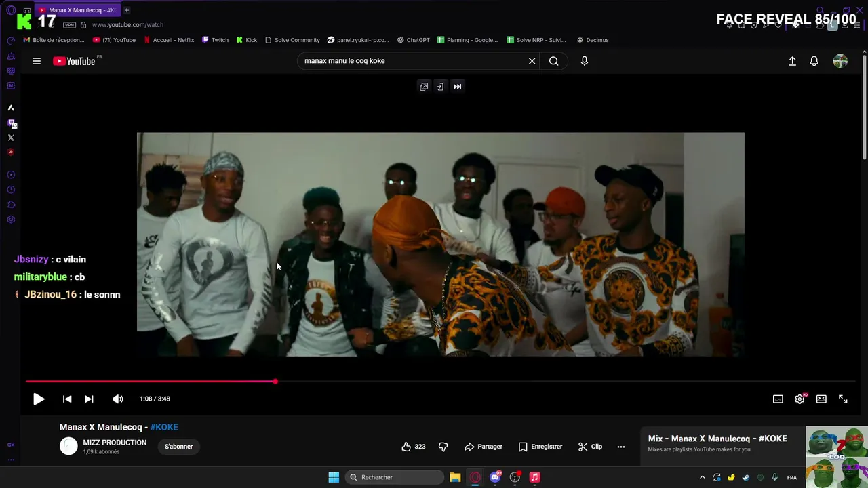
Task: Open the Partager share button
Action: [484, 447]
